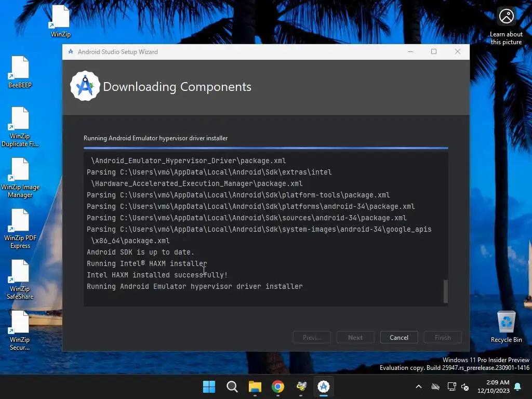Click sources android-34 parsing log line

[247, 218]
